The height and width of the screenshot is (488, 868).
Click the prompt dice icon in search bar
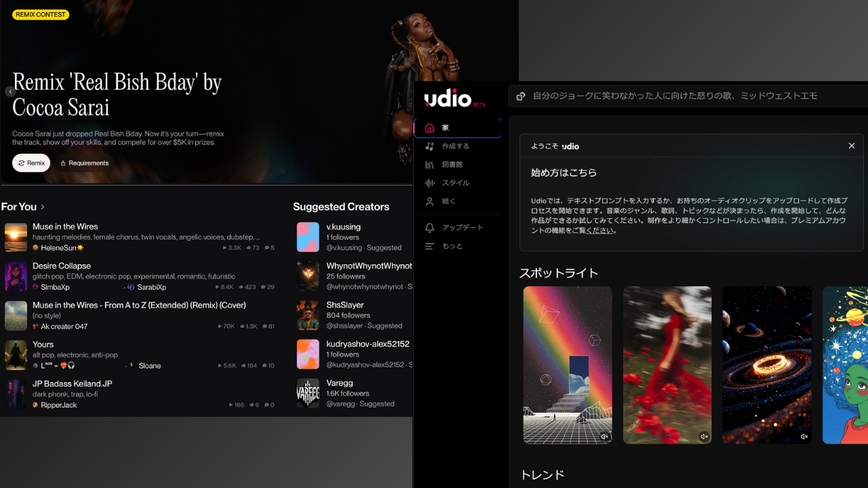(x=521, y=96)
